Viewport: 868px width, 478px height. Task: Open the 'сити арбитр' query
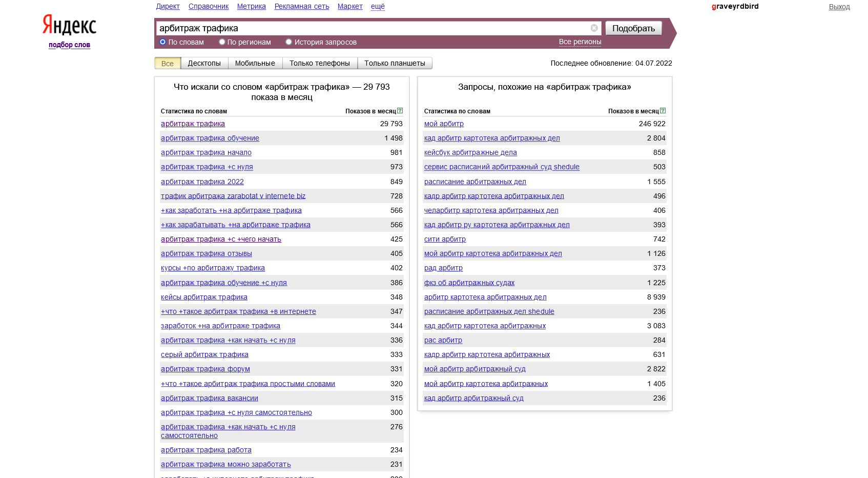point(445,239)
